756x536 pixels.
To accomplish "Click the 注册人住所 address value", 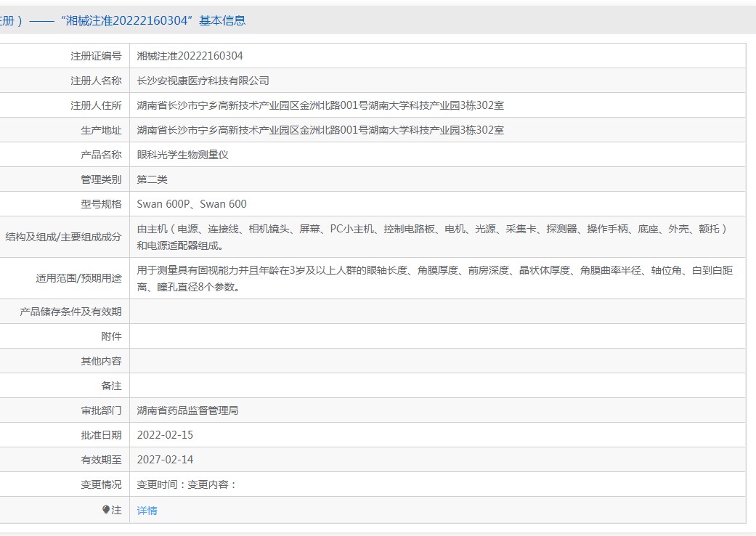I will pyautogui.click(x=320, y=105).
